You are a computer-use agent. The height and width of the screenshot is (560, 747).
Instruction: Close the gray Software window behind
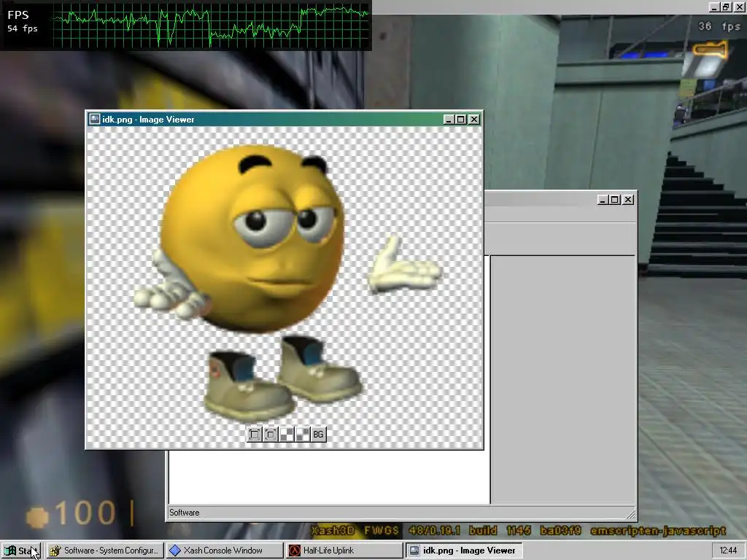coord(628,200)
